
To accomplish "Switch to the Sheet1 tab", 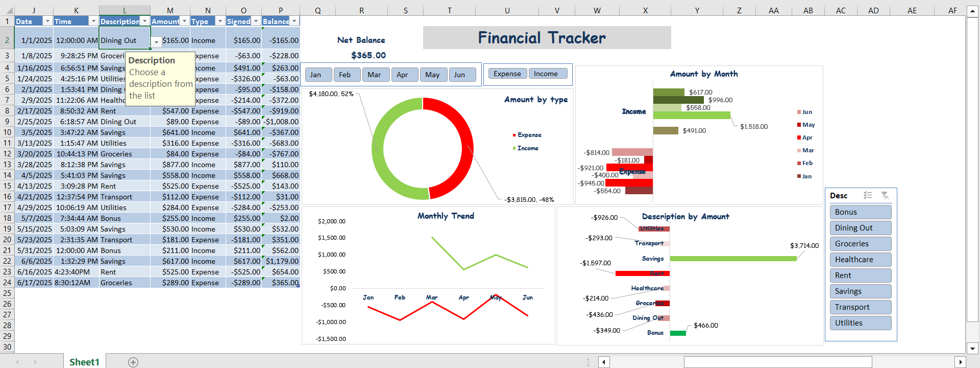I will click(x=84, y=362).
